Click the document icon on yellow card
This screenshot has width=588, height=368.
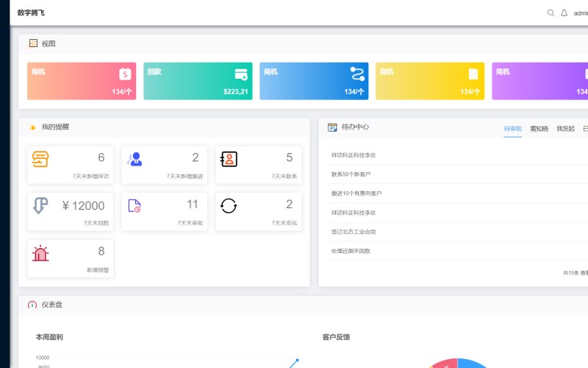tap(473, 74)
